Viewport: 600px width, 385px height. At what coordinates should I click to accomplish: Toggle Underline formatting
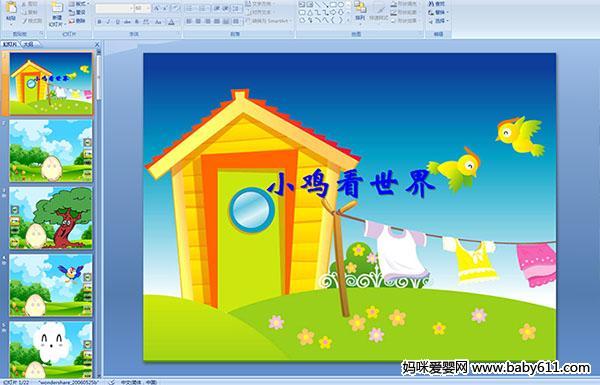tap(117, 22)
